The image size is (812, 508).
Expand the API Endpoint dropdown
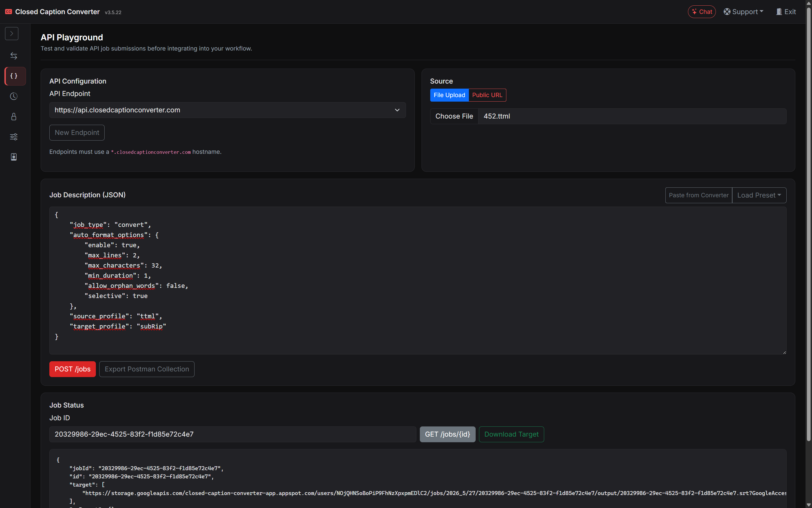228,110
